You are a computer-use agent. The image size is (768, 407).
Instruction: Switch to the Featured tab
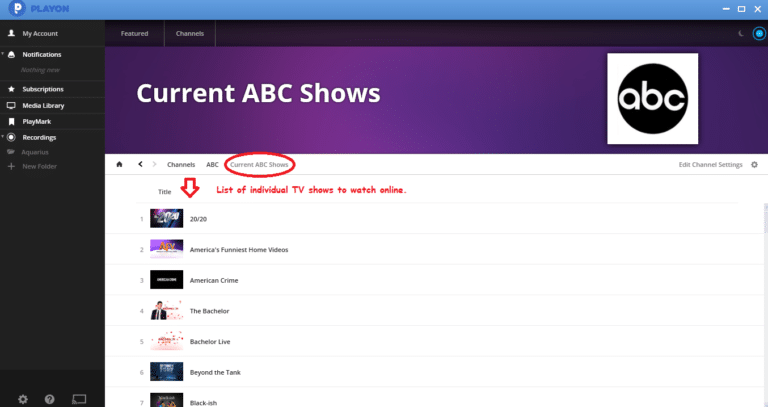pyautogui.click(x=135, y=33)
